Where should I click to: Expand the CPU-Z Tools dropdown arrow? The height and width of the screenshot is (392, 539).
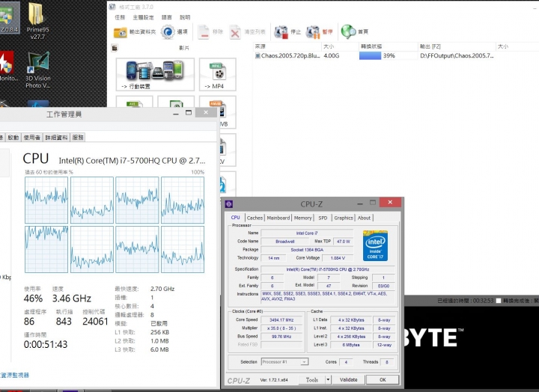coord(328,379)
